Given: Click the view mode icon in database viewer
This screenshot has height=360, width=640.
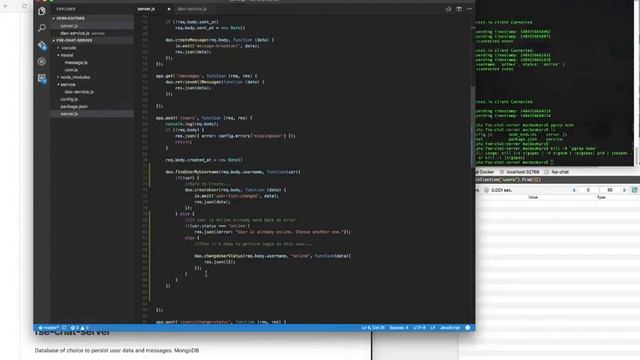Looking at the screenshot, I should [x=635, y=190].
